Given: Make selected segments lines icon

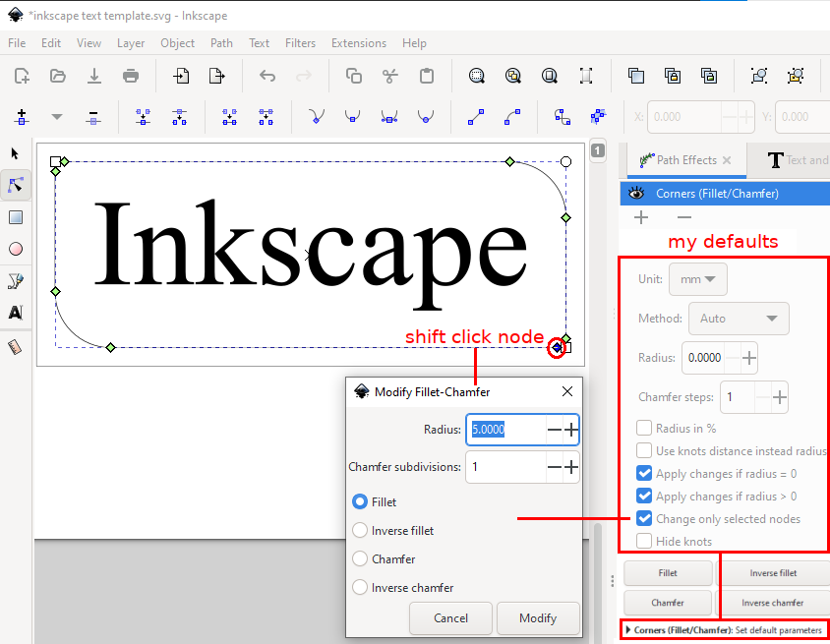Looking at the screenshot, I should pyautogui.click(x=476, y=117).
